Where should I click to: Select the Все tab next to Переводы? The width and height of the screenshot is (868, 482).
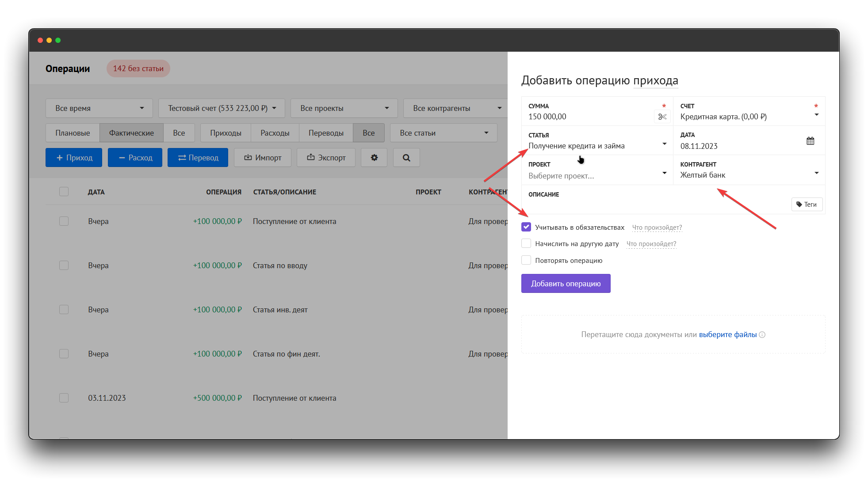pos(369,133)
